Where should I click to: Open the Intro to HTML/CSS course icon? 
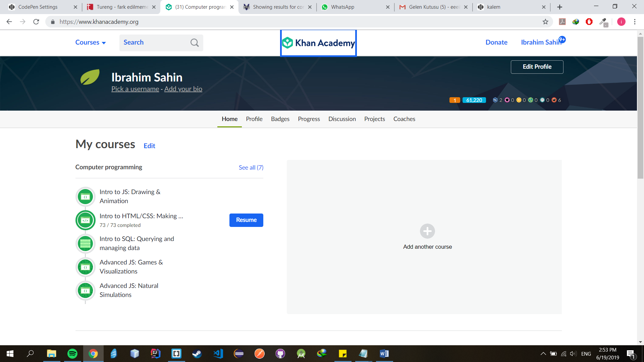click(85, 220)
